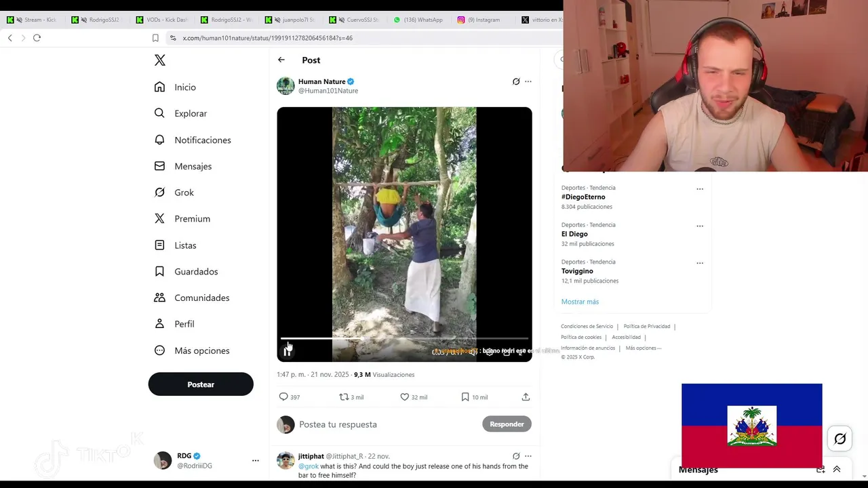The height and width of the screenshot is (488, 868).
Task: Go back using the post arrow
Action: click(281, 60)
